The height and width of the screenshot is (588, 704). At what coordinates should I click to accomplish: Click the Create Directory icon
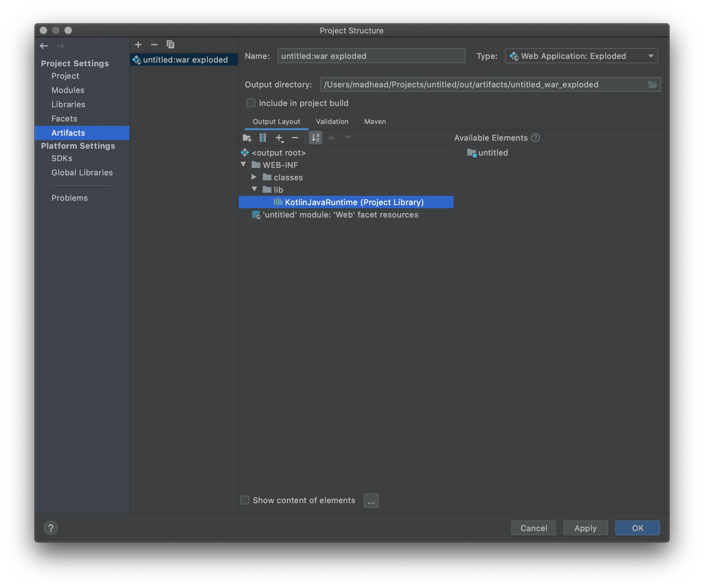pos(247,138)
